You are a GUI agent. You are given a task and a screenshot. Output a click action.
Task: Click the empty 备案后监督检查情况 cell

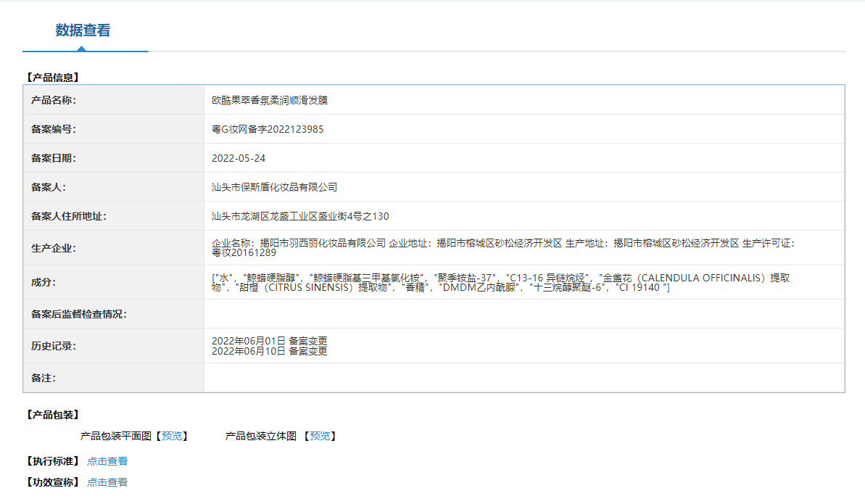(435, 313)
